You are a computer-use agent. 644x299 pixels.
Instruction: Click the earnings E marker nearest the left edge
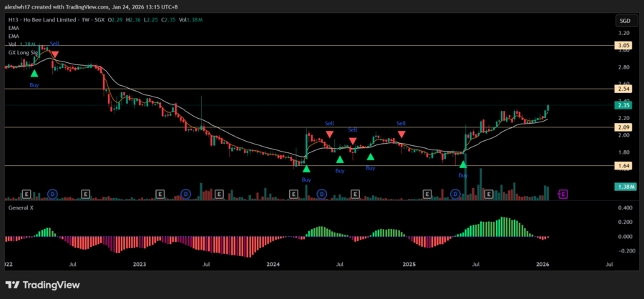point(26,193)
